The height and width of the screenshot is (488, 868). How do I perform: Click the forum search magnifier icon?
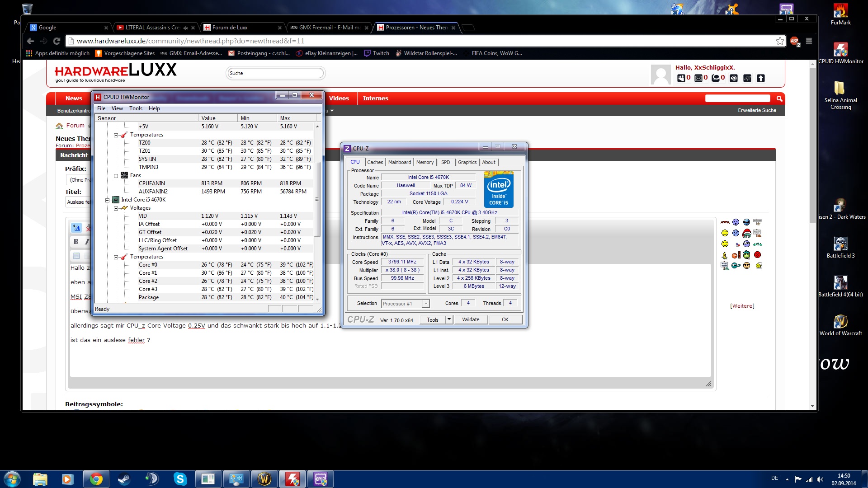(x=779, y=99)
